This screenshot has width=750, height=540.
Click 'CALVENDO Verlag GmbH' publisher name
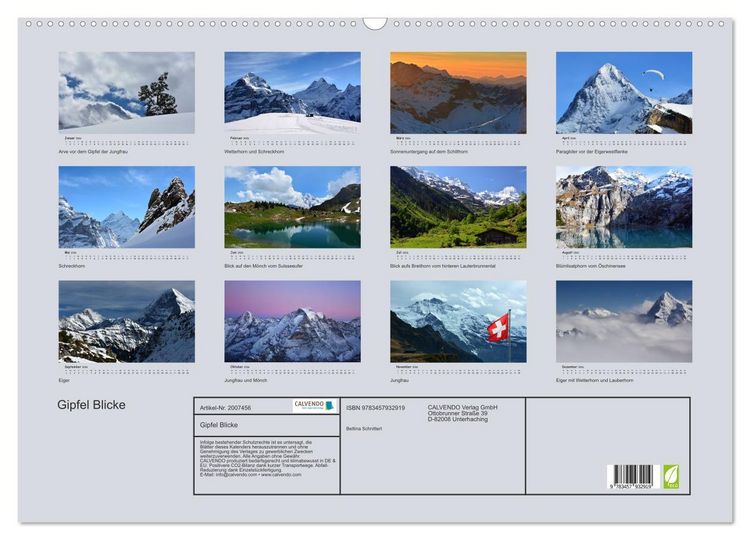coord(463,408)
